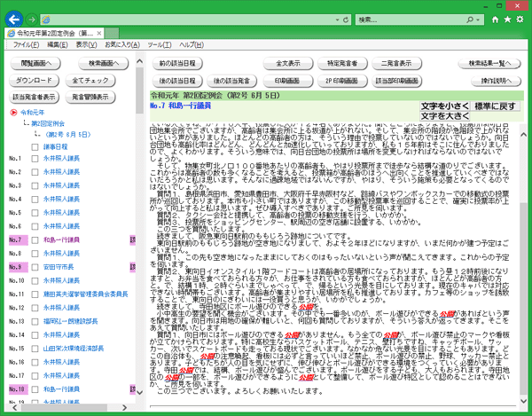Open browser Tools gear icon
Image resolution: width=532 pixels, height=416 pixels.
[x=520, y=20]
